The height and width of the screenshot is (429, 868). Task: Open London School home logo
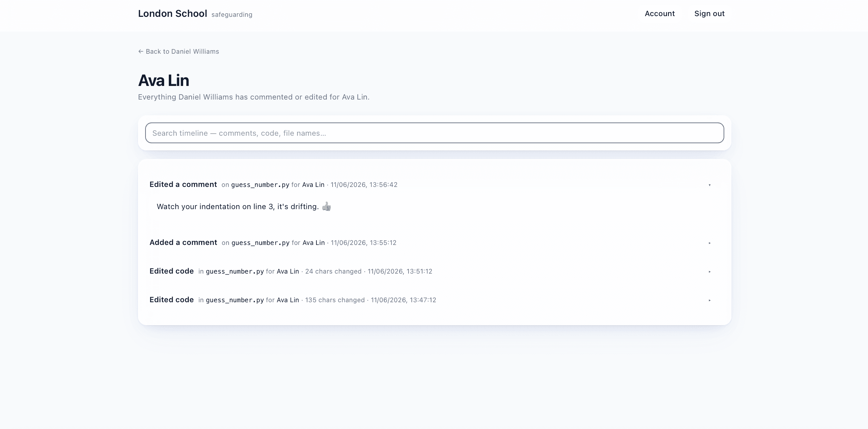pyautogui.click(x=172, y=14)
